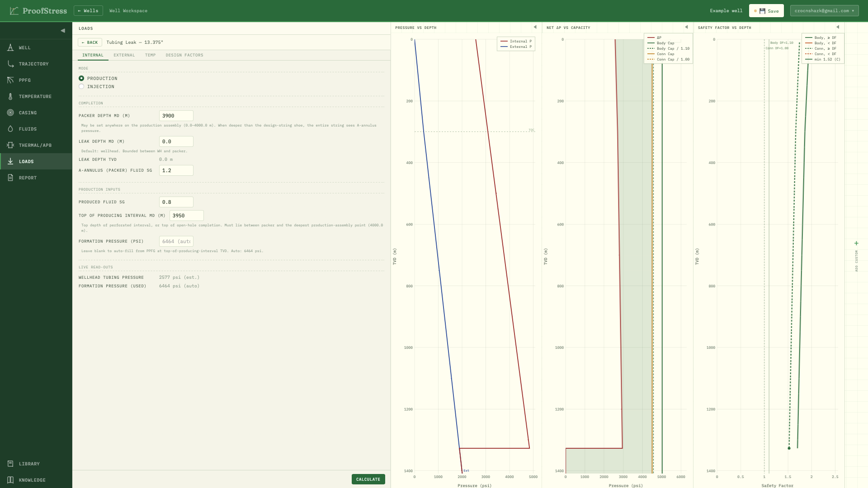Collapse the Safety Factor vs Depth chart panel

click(x=838, y=27)
